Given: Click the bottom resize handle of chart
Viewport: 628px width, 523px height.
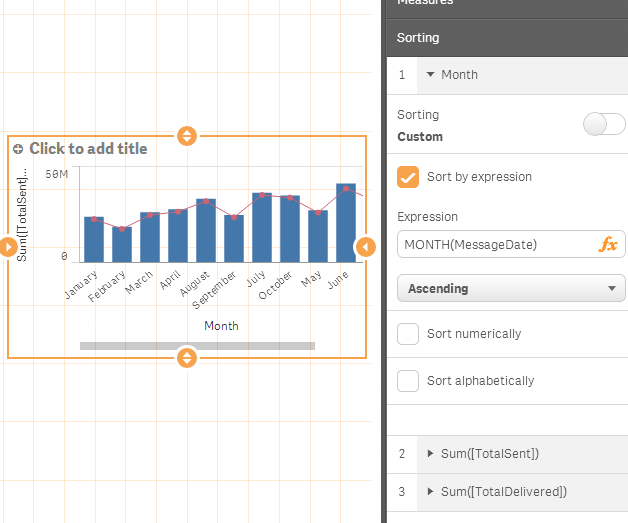Looking at the screenshot, I should click(x=187, y=358).
